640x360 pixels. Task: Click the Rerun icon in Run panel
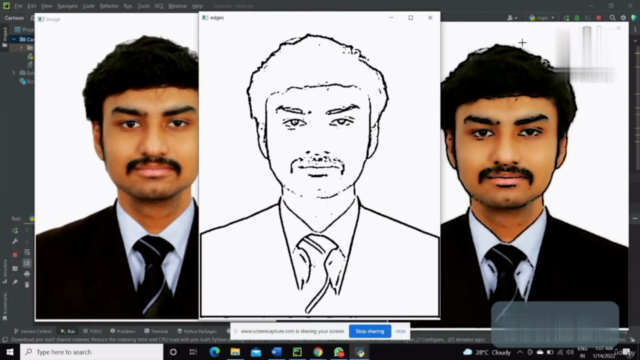[x=15, y=231]
